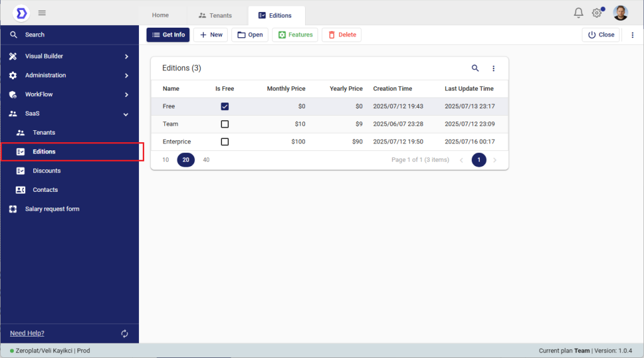Open settings gear in top bar
Viewport: 644px width, 358px height.
pyautogui.click(x=597, y=13)
